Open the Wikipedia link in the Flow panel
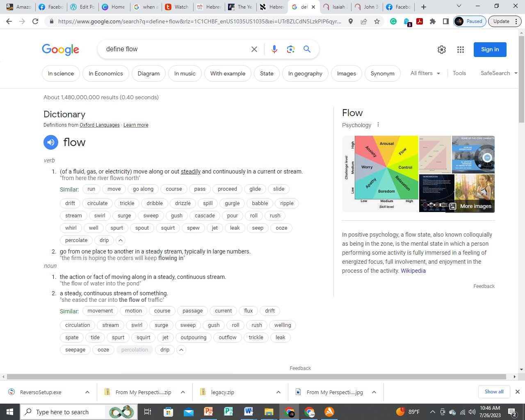 pos(413,271)
